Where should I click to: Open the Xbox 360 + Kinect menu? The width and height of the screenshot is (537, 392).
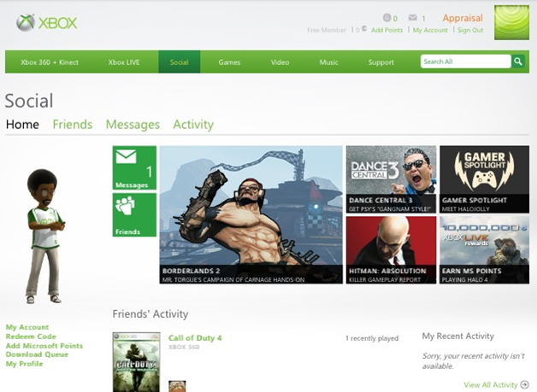pos(50,62)
